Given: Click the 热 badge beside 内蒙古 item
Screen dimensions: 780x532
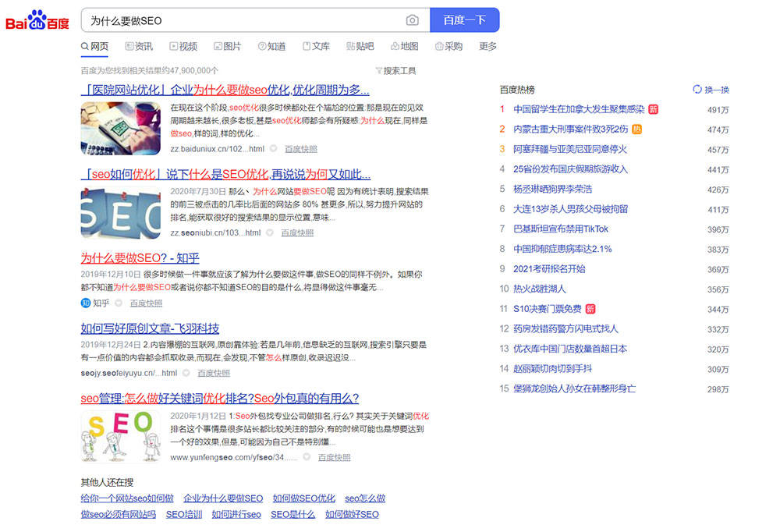Looking at the screenshot, I should (x=636, y=129).
